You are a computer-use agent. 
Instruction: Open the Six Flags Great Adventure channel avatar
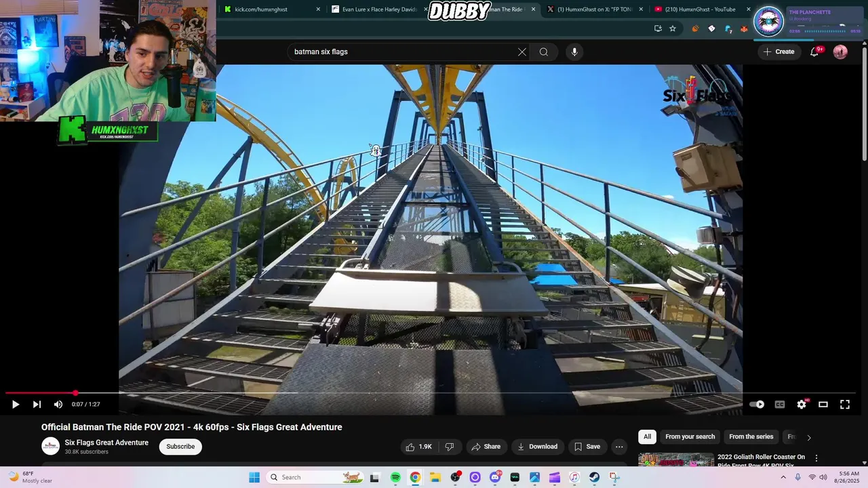pyautogui.click(x=50, y=446)
